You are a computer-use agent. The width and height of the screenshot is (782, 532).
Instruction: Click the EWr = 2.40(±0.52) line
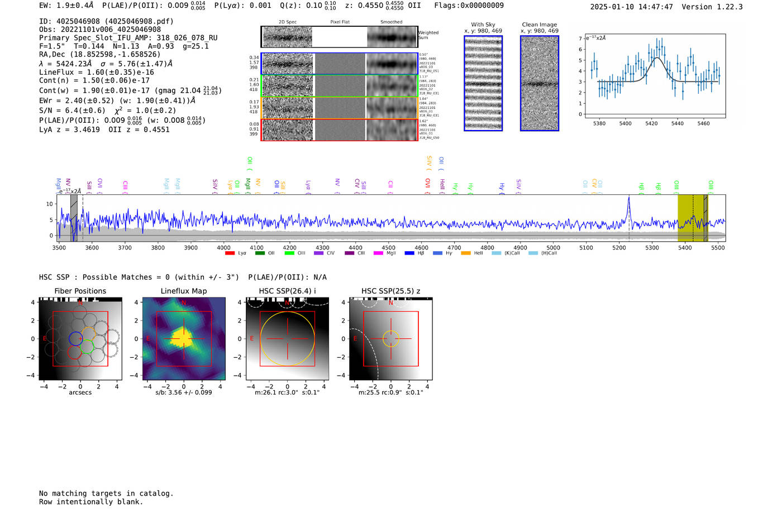tap(117, 100)
